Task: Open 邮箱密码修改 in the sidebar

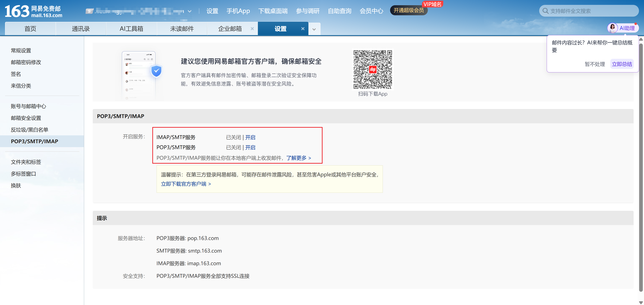Action: click(x=26, y=62)
